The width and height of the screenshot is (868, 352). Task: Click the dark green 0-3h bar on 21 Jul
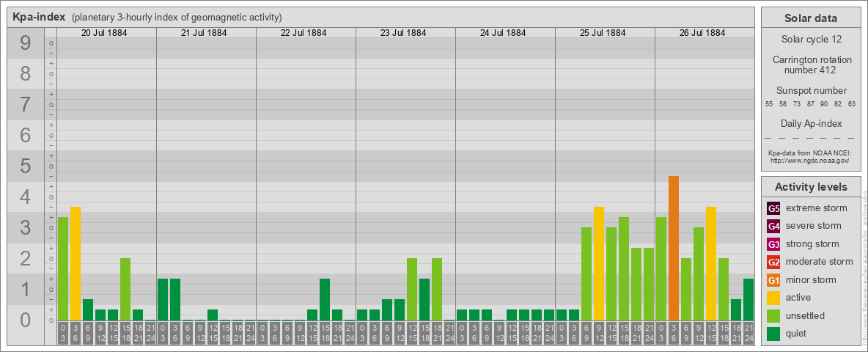[163, 300]
